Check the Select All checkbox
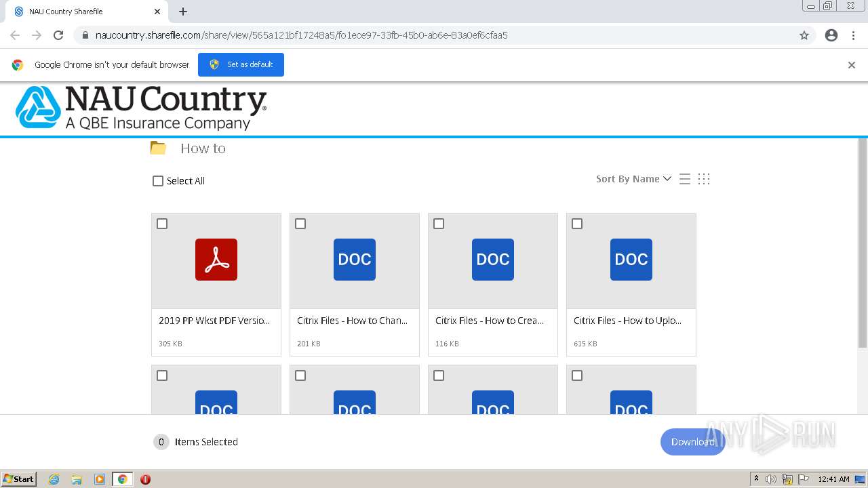 pyautogui.click(x=158, y=181)
